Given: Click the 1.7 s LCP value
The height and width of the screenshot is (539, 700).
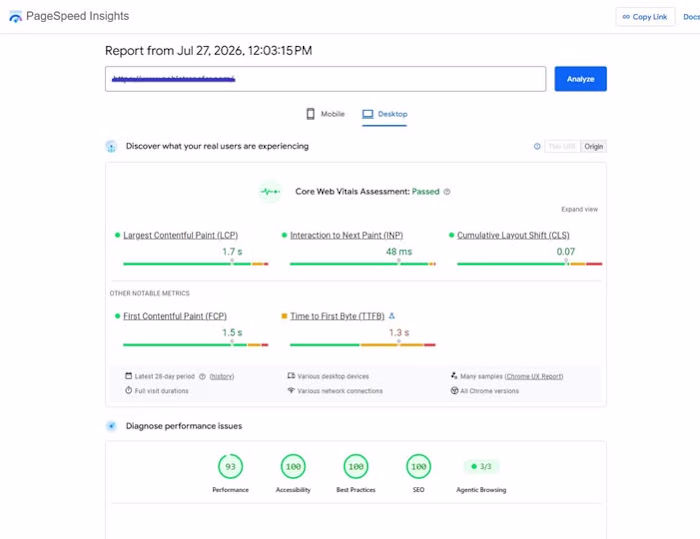Looking at the screenshot, I should tap(232, 252).
